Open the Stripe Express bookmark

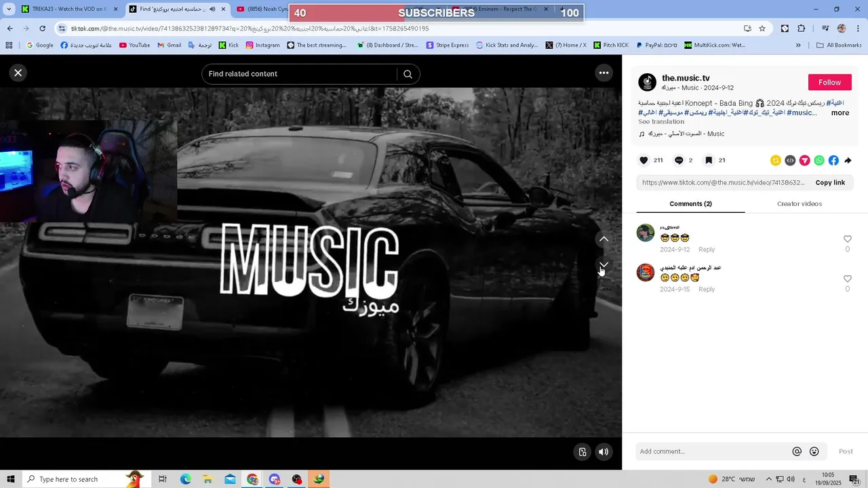click(448, 45)
